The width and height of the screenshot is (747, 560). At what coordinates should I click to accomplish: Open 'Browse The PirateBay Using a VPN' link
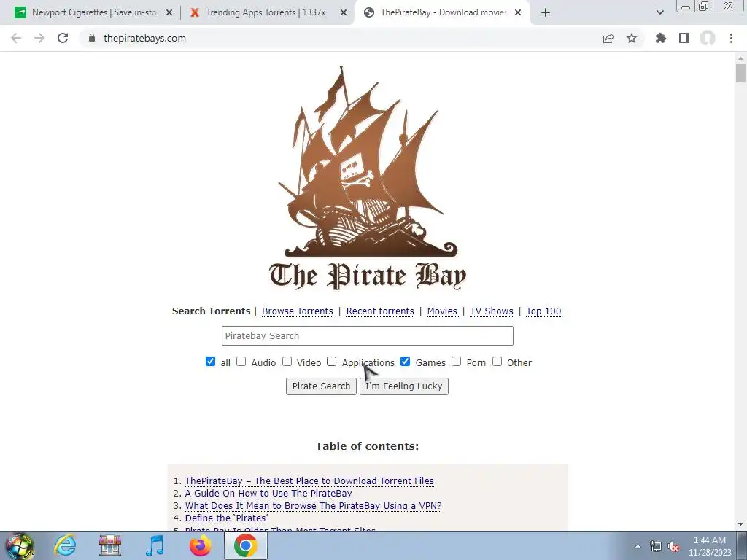point(313,506)
